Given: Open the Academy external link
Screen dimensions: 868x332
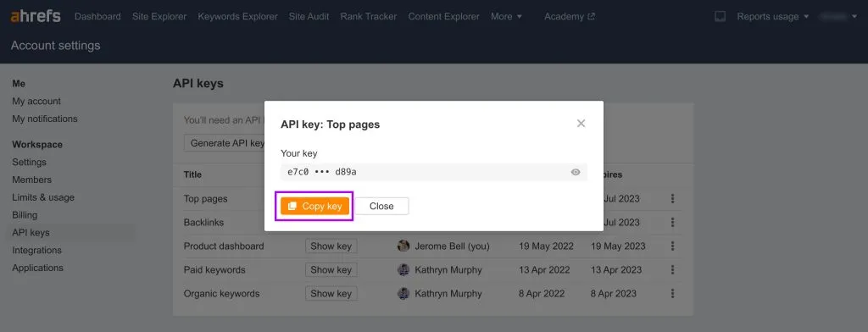Looking at the screenshot, I should click(570, 17).
